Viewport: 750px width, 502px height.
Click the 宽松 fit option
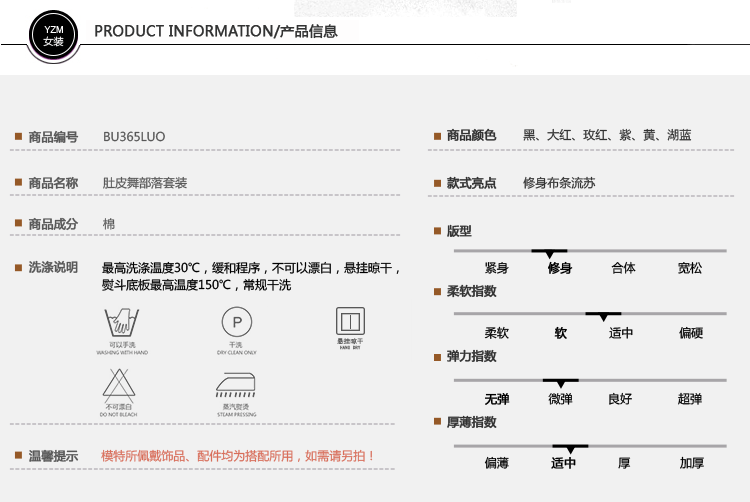[690, 268]
